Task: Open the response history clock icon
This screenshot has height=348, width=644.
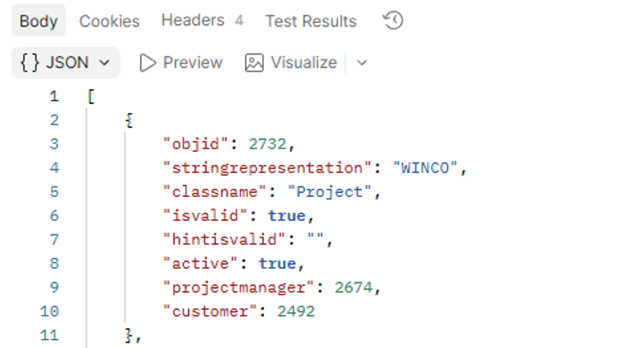Action: [393, 21]
